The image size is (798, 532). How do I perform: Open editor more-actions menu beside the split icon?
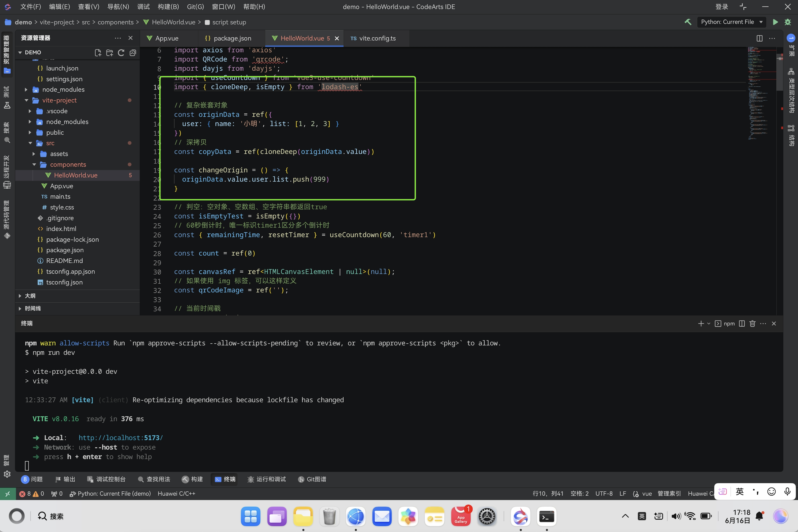(x=772, y=38)
